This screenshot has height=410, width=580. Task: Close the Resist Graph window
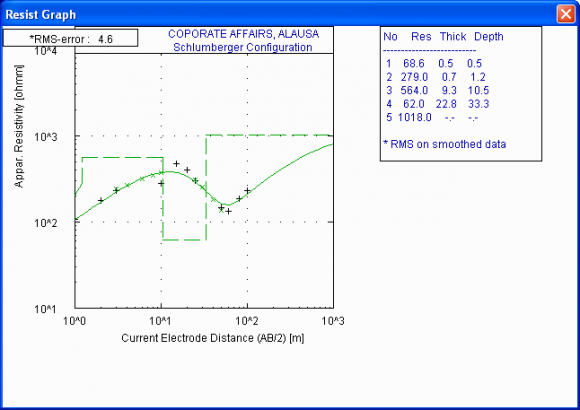coord(566,14)
